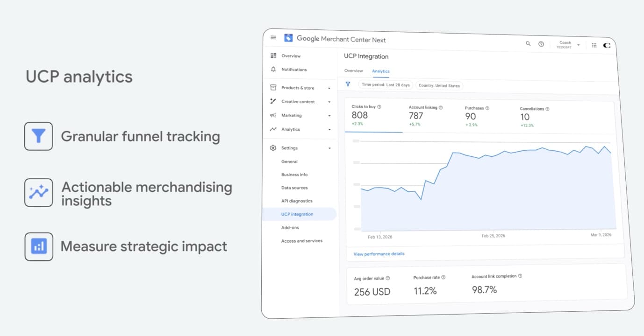The width and height of the screenshot is (644, 336).
Task: Click info icon next to Account linking
Action: pyautogui.click(x=441, y=107)
